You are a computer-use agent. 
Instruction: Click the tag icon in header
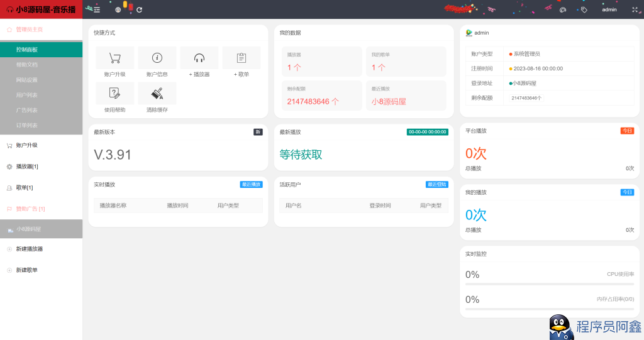(x=584, y=9)
